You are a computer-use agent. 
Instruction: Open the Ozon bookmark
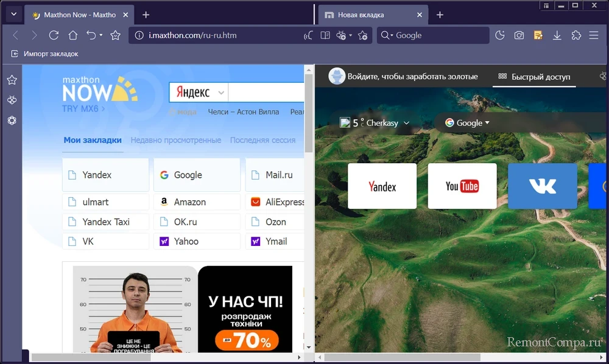tap(275, 222)
